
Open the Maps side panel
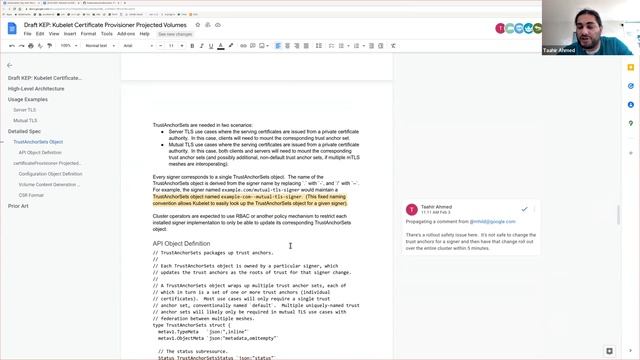[631, 123]
